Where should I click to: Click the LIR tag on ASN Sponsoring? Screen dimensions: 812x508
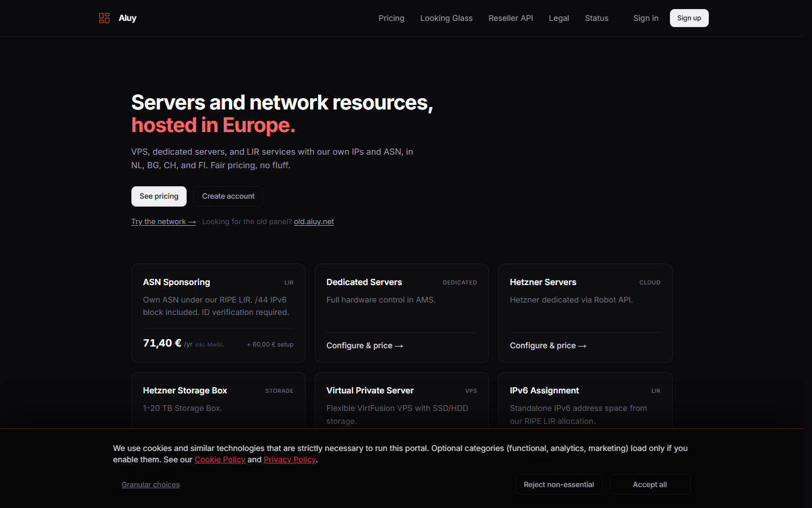click(x=289, y=283)
